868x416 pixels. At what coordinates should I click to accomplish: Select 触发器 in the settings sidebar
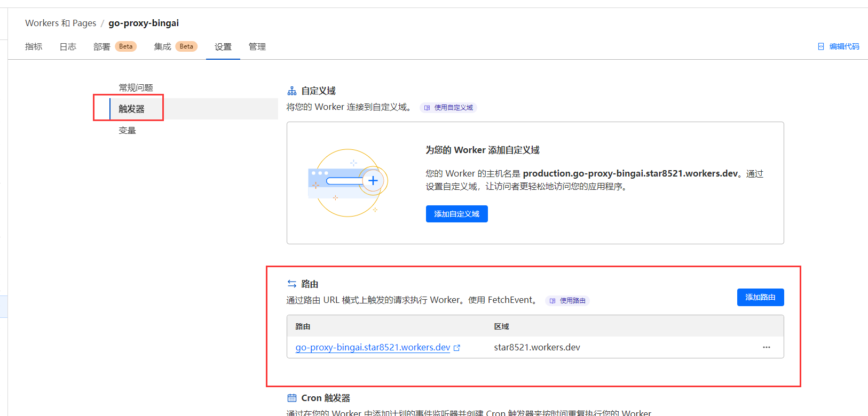[131, 109]
